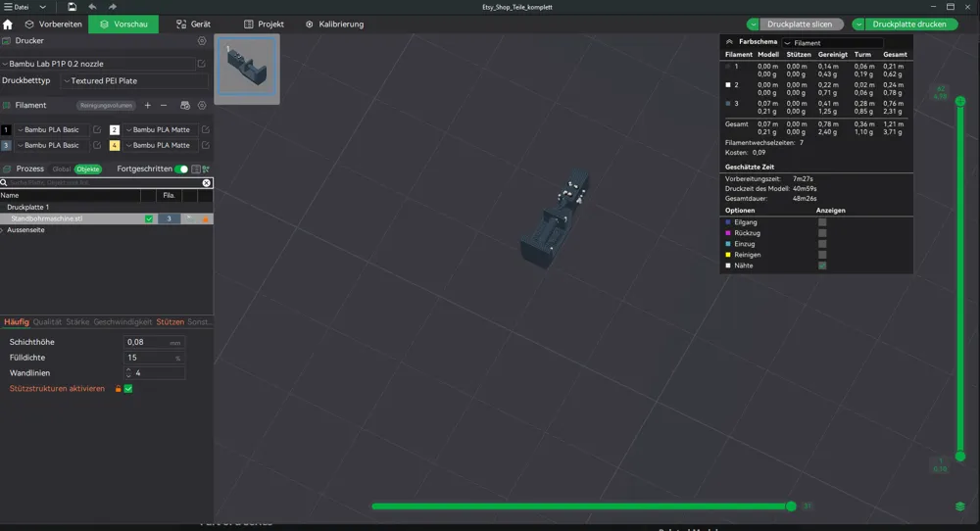
Task: Open filament 3 Bambu PLA Basic dropdown
Action: [52, 146]
